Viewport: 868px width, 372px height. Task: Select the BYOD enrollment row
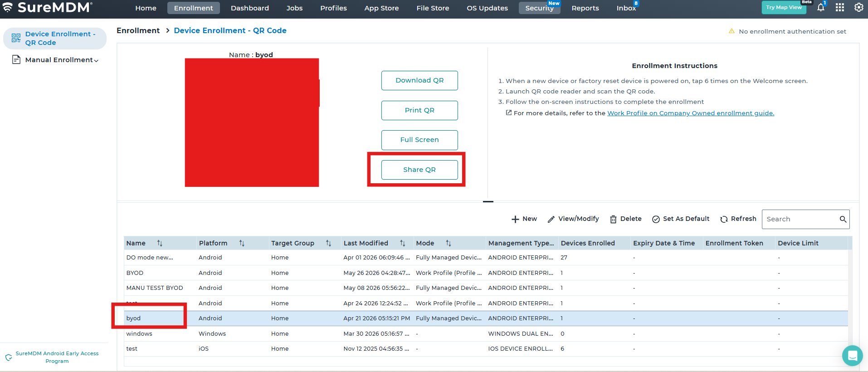tap(486, 273)
